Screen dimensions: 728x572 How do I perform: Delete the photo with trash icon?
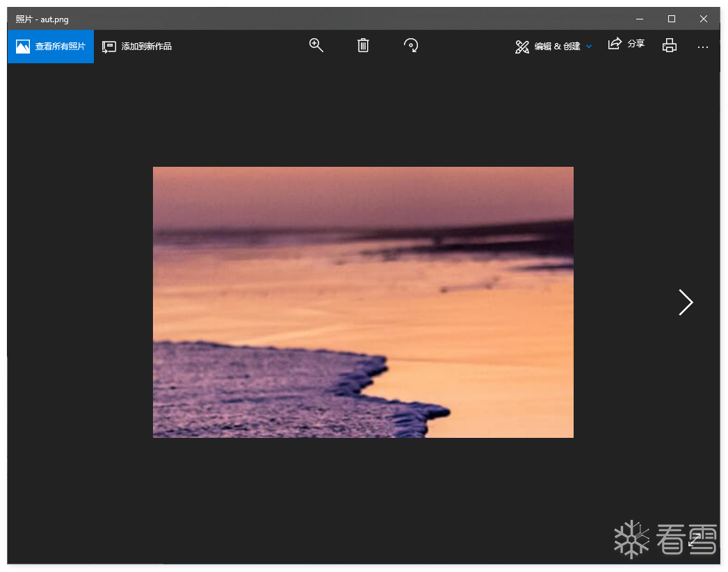pyautogui.click(x=363, y=45)
